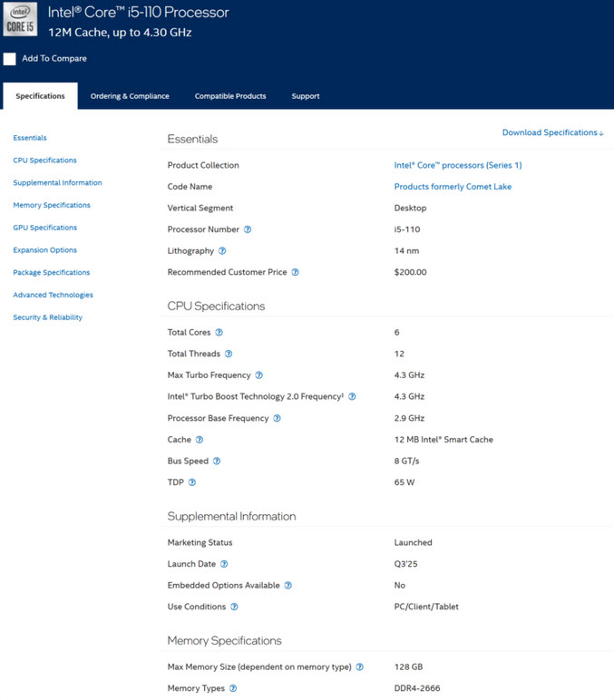Click help icon next to Lithography

click(222, 251)
